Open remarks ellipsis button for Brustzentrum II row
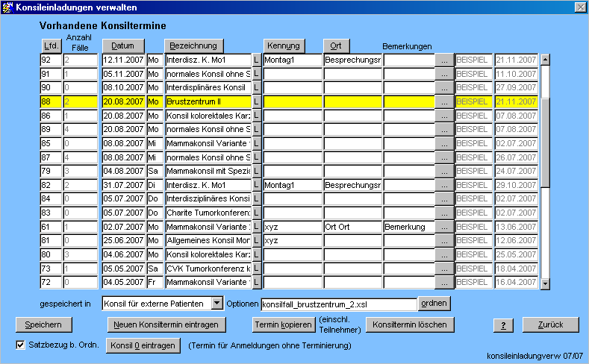Viewport: 589px width, 364px height. (x=444, y=101)
